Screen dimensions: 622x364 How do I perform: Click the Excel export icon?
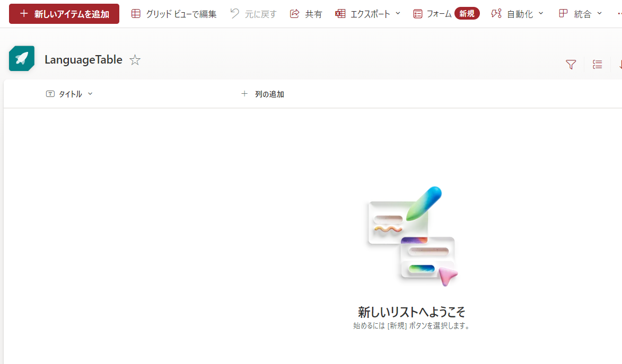(340, 14)
